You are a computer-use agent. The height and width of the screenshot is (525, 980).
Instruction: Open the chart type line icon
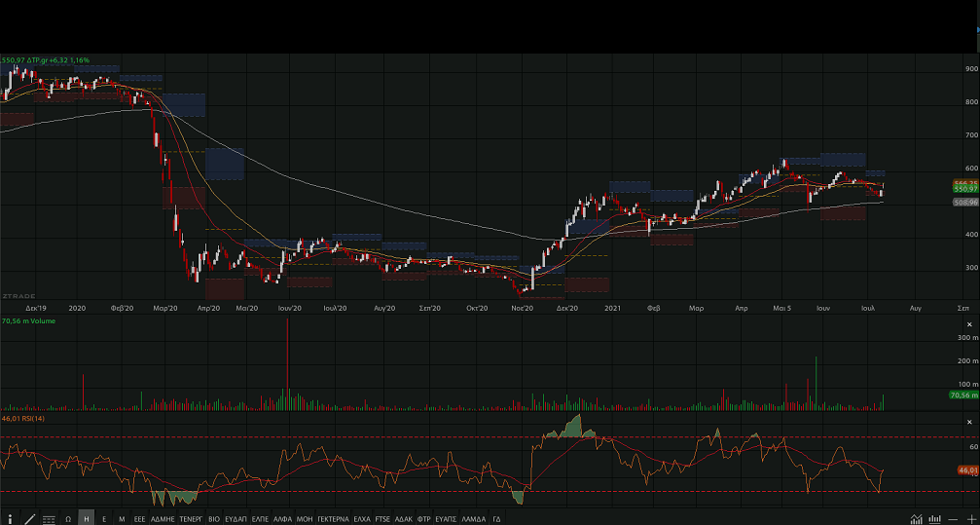point(915,518)
